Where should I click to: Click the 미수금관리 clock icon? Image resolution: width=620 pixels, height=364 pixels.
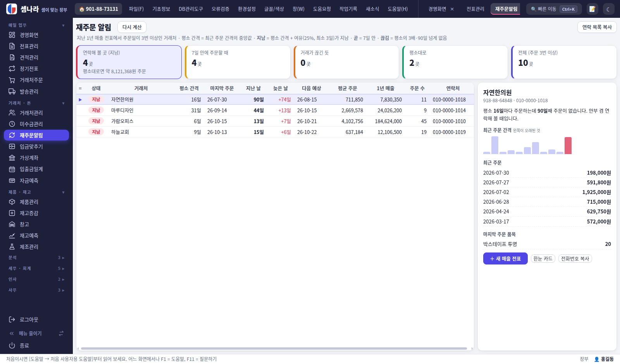coord(12,124)
